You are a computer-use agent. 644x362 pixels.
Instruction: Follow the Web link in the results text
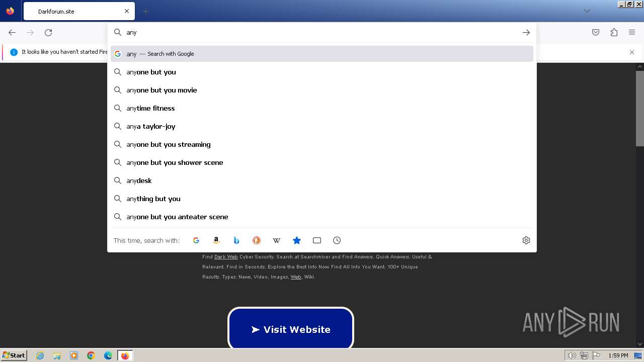(x=296, y=277)
